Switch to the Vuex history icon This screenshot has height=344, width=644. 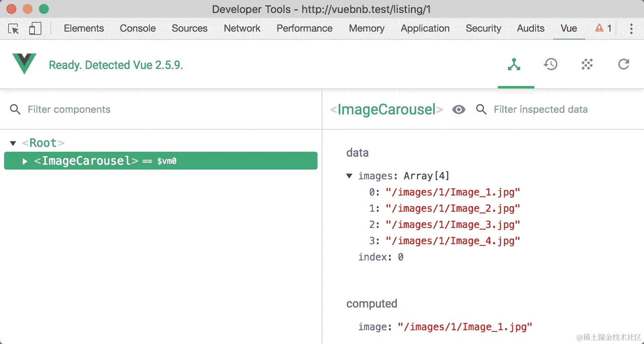[x=551, y=64]
